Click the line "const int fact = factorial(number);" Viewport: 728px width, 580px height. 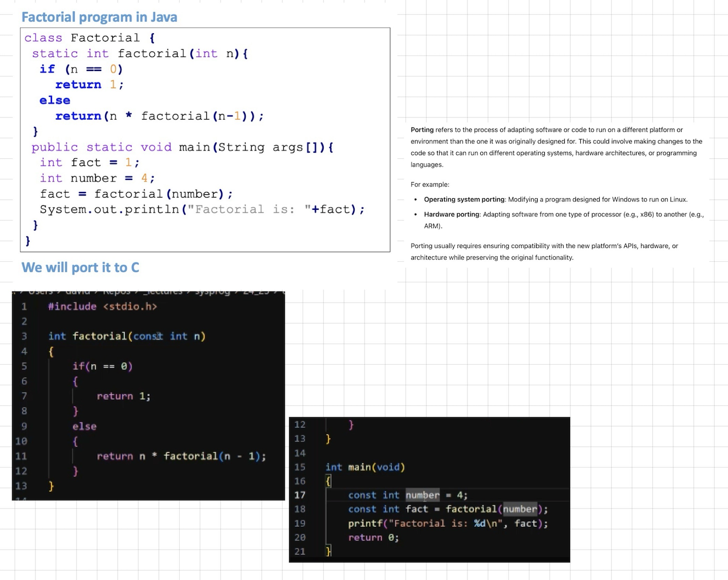coord(448,509)
